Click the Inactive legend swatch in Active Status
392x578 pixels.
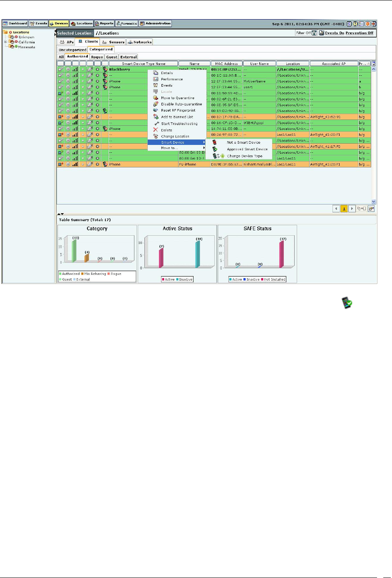177,279
